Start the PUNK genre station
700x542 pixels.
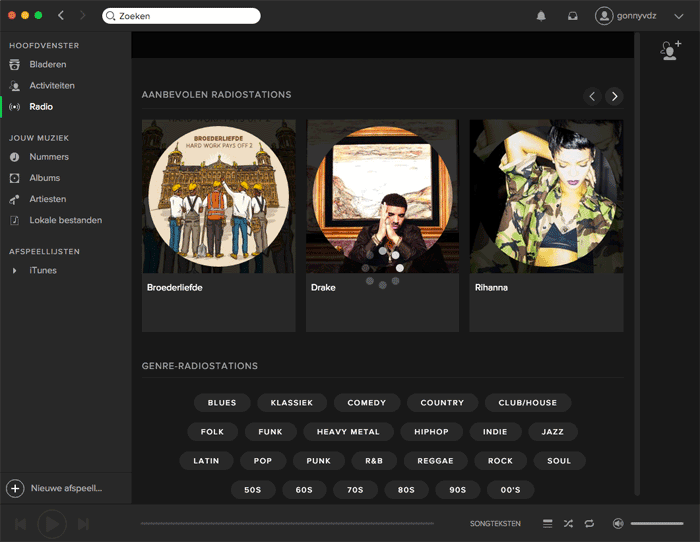(x=318, y=461)
